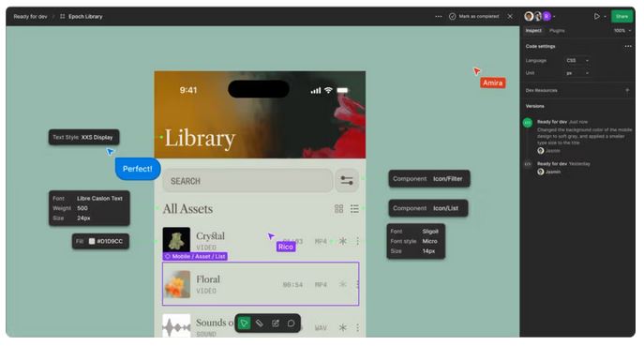
Task: Switch All Assets to grid view
Action: coord(338,209)
